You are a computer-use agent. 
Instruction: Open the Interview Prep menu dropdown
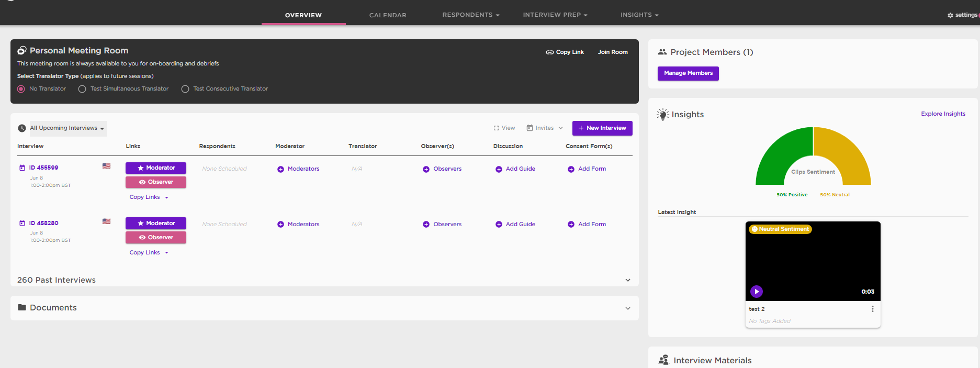(x=555, y=15)
